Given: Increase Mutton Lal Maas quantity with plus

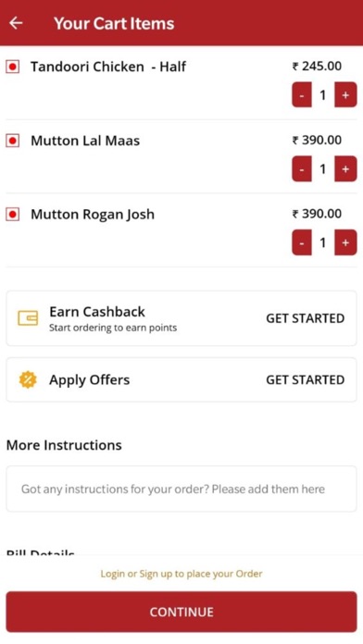Looking at the screenshot, I should (345, 168).
